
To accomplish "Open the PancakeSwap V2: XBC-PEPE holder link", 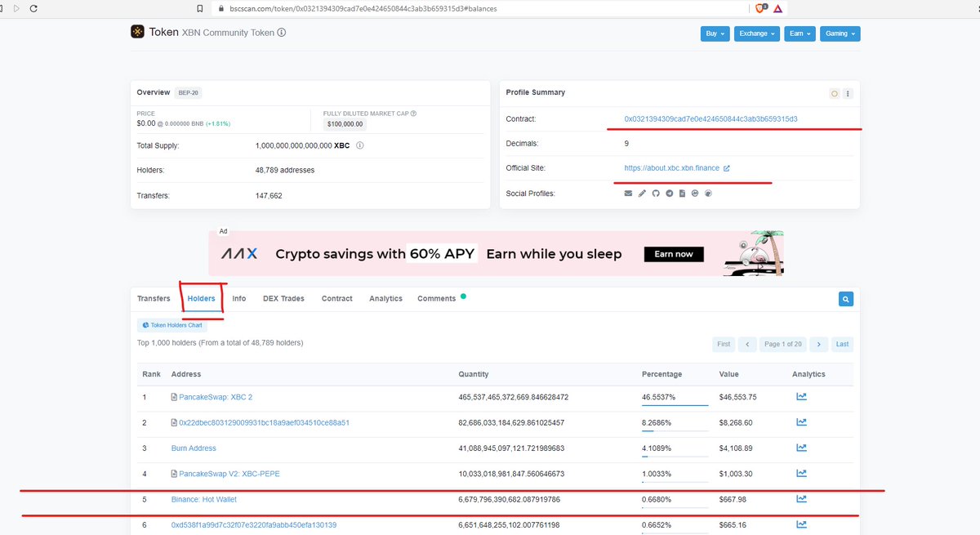I will 229,474.
